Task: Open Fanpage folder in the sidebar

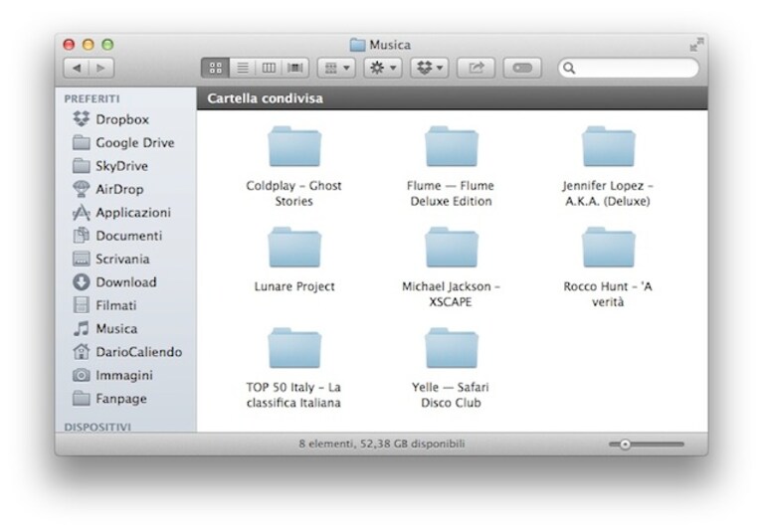Action: (x=125, y=399)
